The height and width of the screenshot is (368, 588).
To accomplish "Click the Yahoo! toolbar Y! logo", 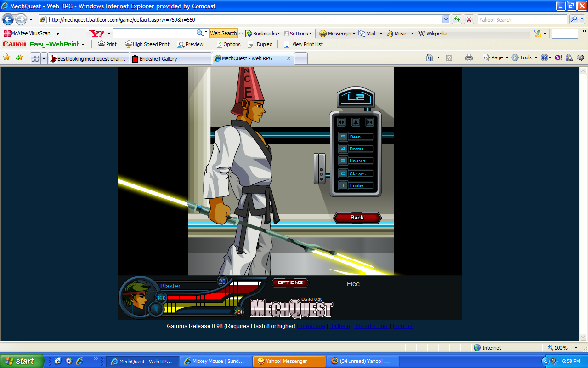I will pyautogui.click(x=96, y=34).
